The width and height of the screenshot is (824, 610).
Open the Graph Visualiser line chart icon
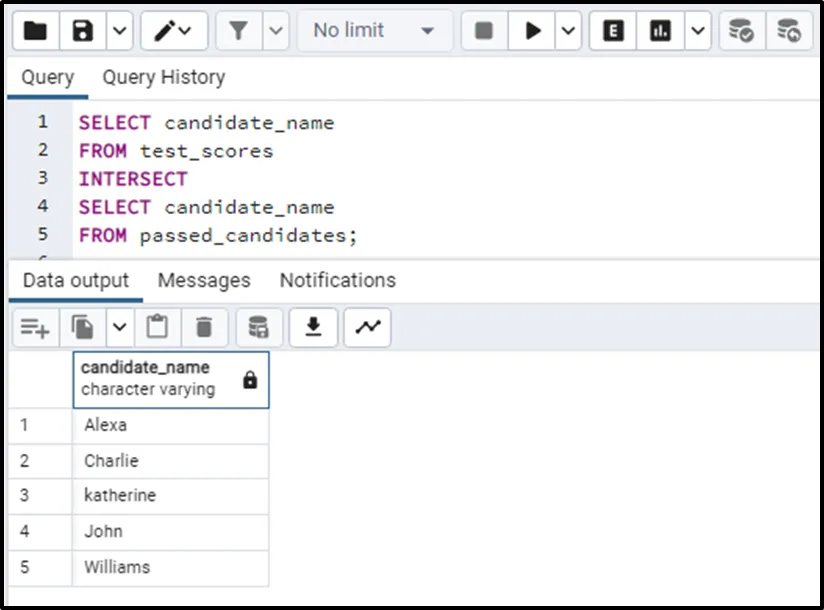pyautogui.click(x=367, y=328)
